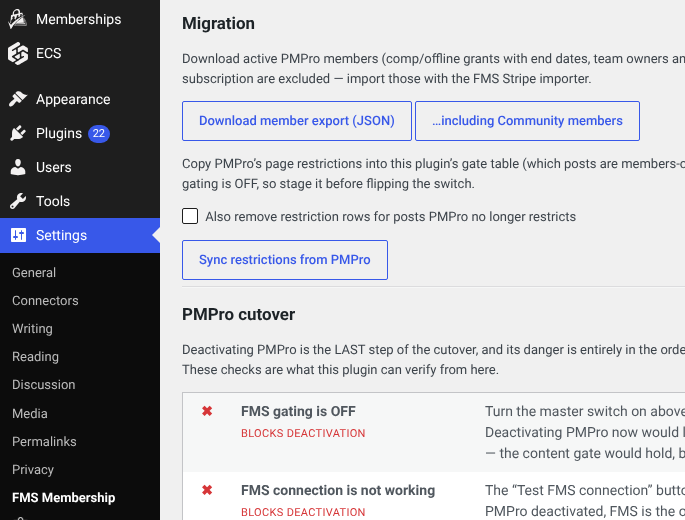Open Media settings submenu

(30, 413)
